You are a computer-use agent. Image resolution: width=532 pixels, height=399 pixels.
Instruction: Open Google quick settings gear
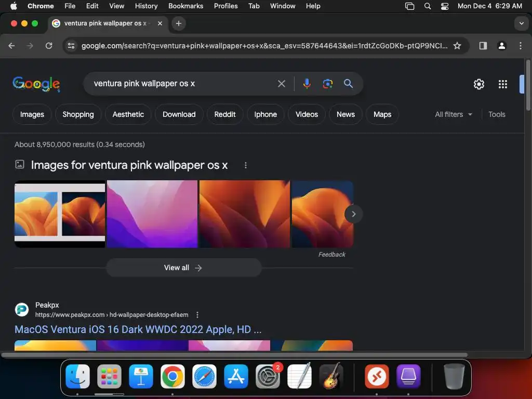pyautogui.click(x=478, y=84)
